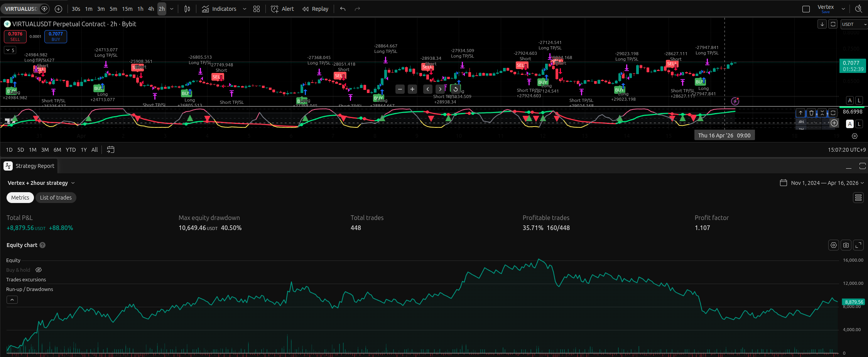Zoom out chart with minus button
The image size is (868, 357).
(400, 89)
